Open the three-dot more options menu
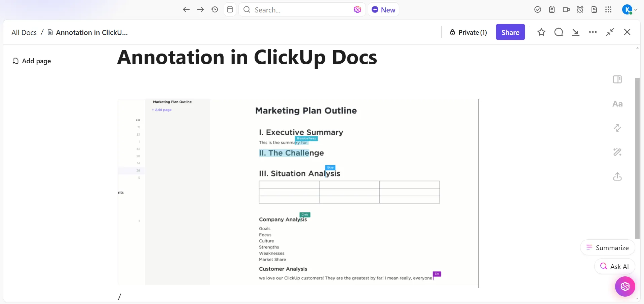Viewport: 644px width, 304px height. click(593, 32)
